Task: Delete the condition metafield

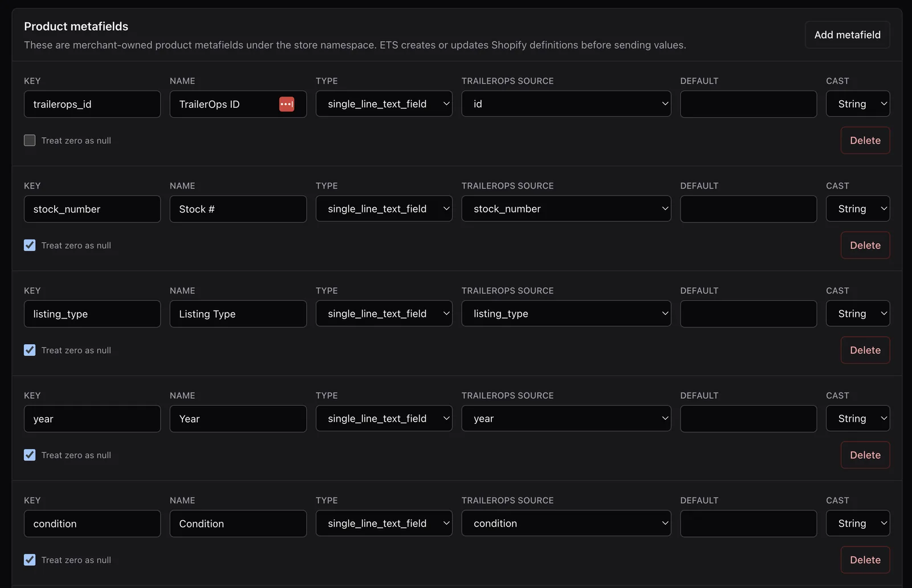Action: pyautogui.click(x=865, y=560)
